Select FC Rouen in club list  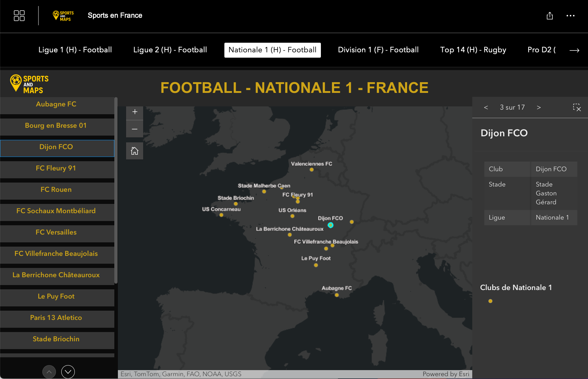coord(56,190)
